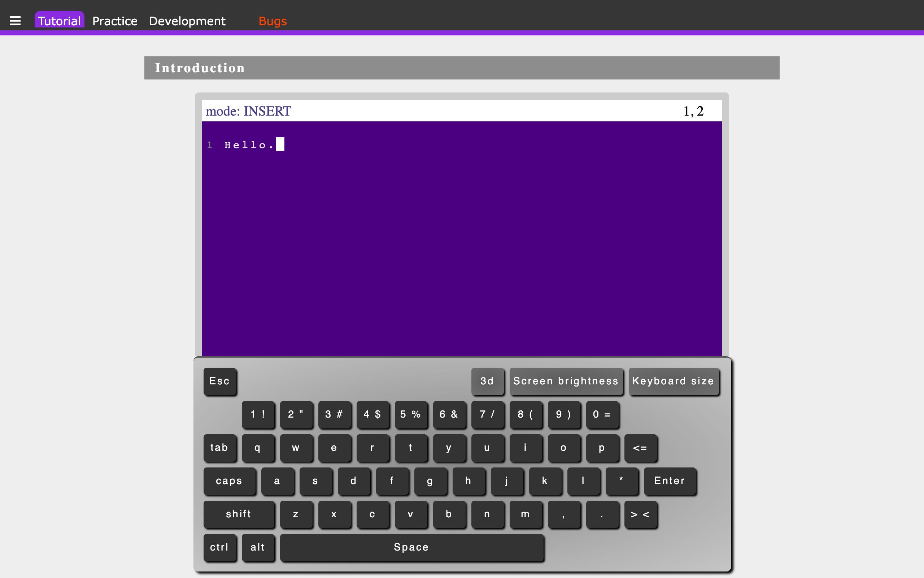The width and height of the screenshot is (924, 578).
Task: Tap the h key
Action: (469, 481)
